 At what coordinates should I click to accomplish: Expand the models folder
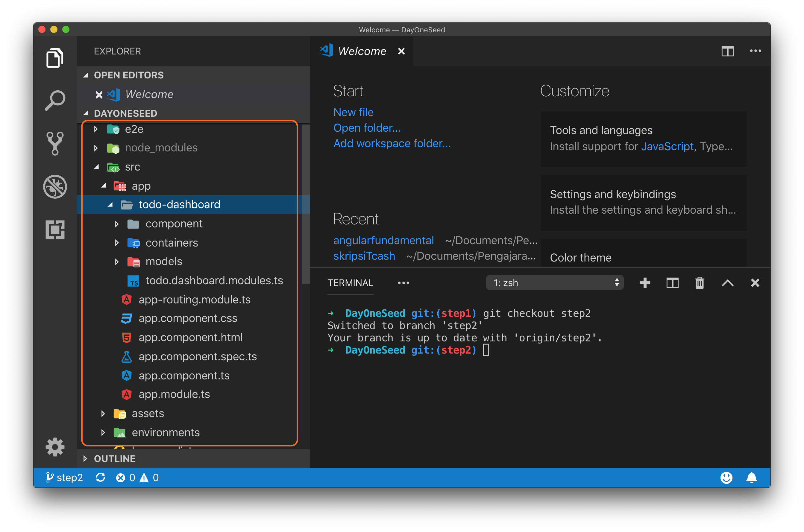[x=117, y=262]
